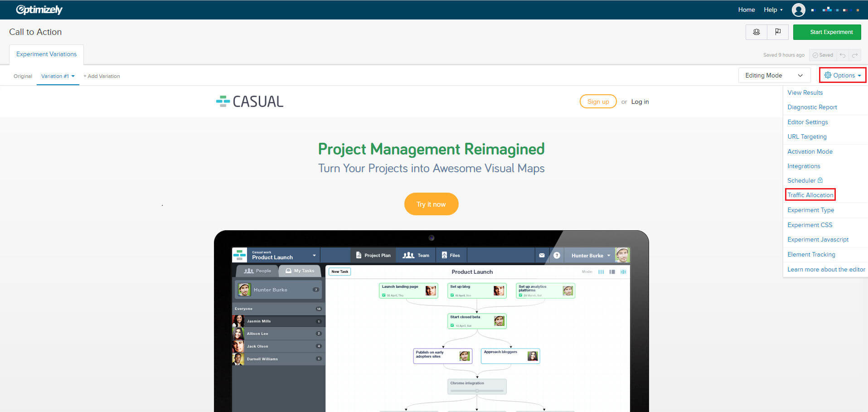The height and width of the screenshot is (412, 868).
Task: Click the Launch landing page task card
Action: pos(408,291)
